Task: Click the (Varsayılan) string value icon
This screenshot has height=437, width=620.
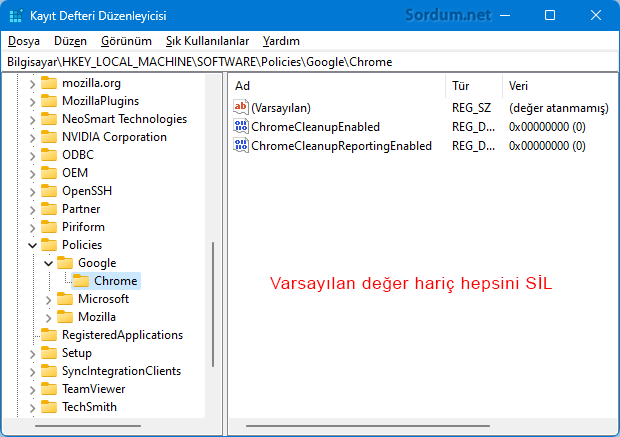Action: (x=241, y=107)
